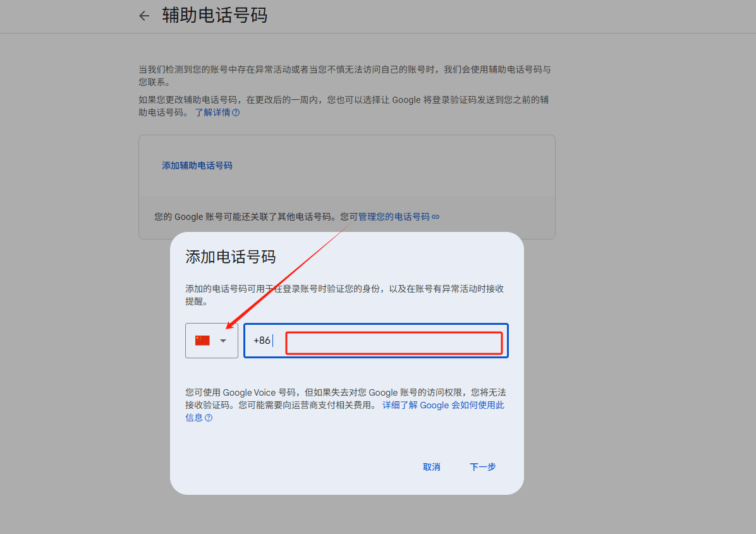Click the +86 country code prefix
The image size is (756, 534).
click(262, 341)
